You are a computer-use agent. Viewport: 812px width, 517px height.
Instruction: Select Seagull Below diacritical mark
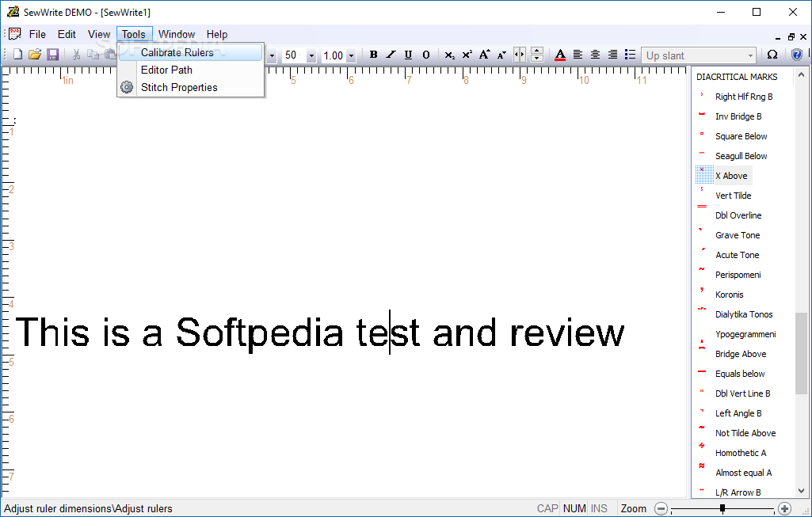pos(741,156)
